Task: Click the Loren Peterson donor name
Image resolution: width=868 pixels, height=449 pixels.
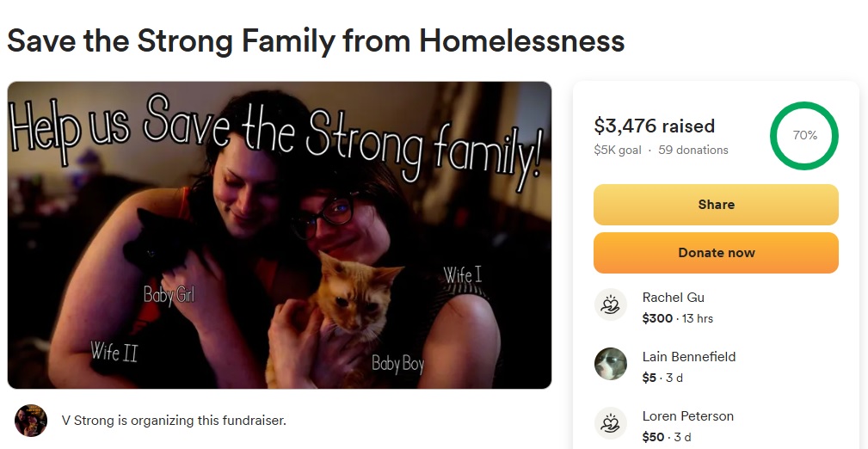Action: point(687,415)
